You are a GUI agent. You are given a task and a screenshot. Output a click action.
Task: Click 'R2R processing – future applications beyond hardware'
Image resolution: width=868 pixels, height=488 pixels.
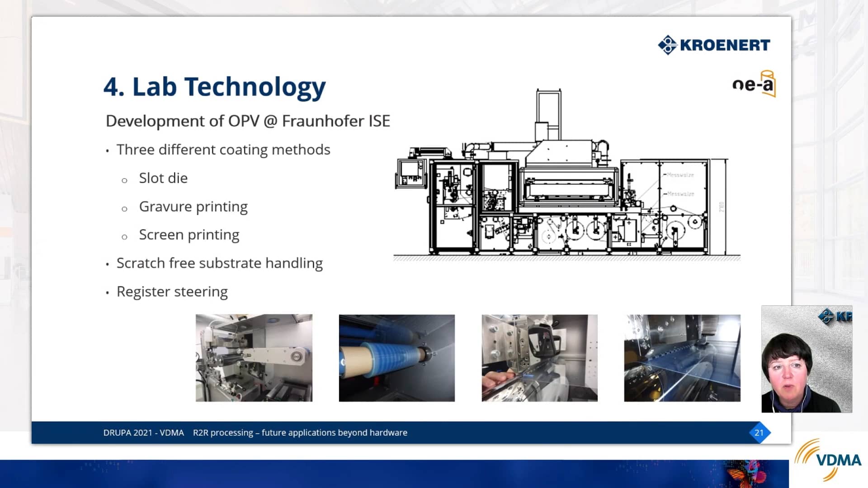[x=301, y=432]
